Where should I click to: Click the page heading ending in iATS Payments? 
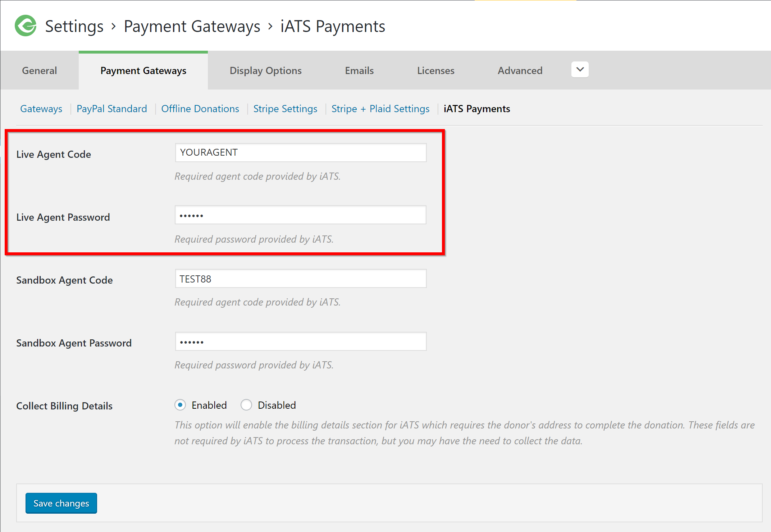click(215, 26)
